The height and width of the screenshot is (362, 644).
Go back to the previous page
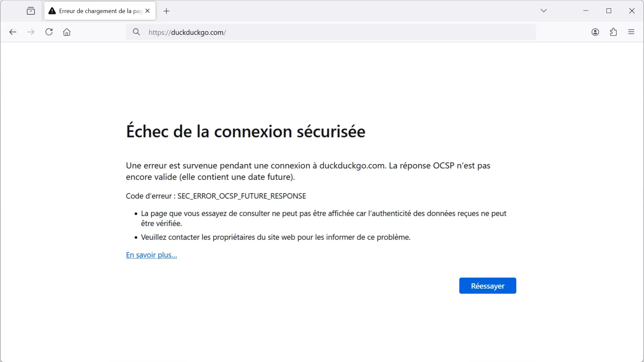(x=13, y=32)
